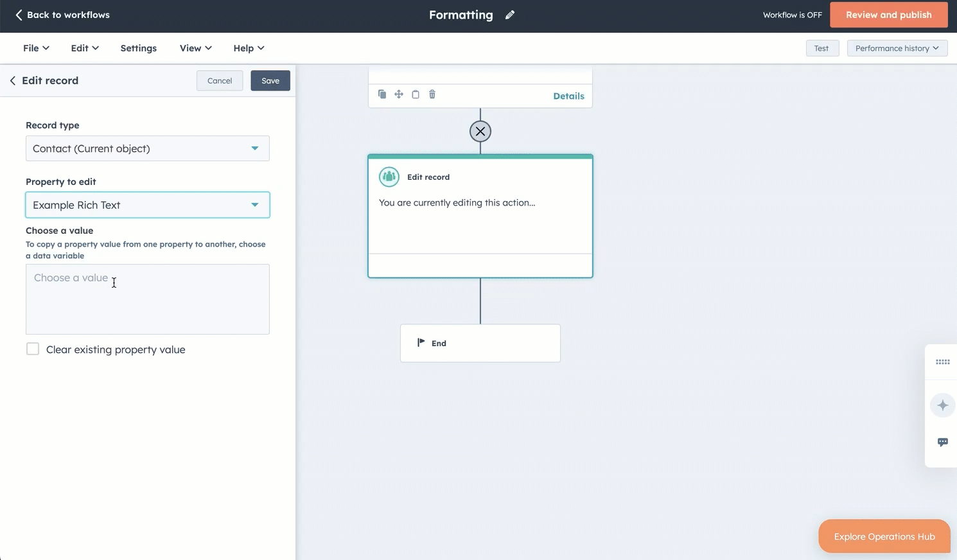Screen dimensions: 957x560
Task: Save the Edit record action
Action: pos(270,80)
